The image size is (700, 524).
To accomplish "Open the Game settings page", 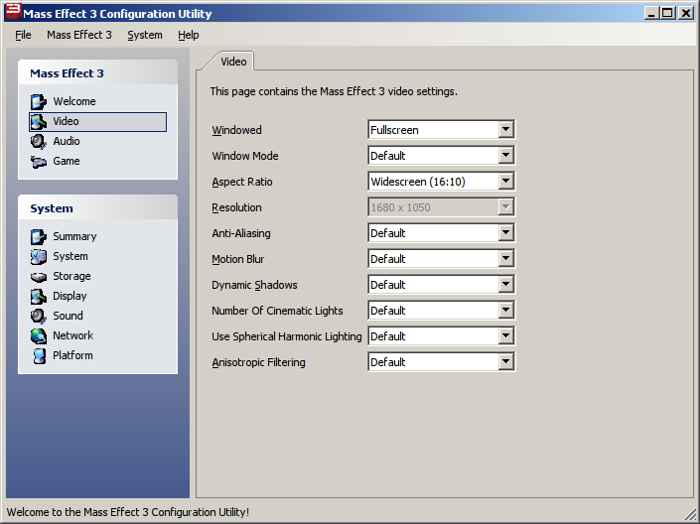I will click(66, 161).
